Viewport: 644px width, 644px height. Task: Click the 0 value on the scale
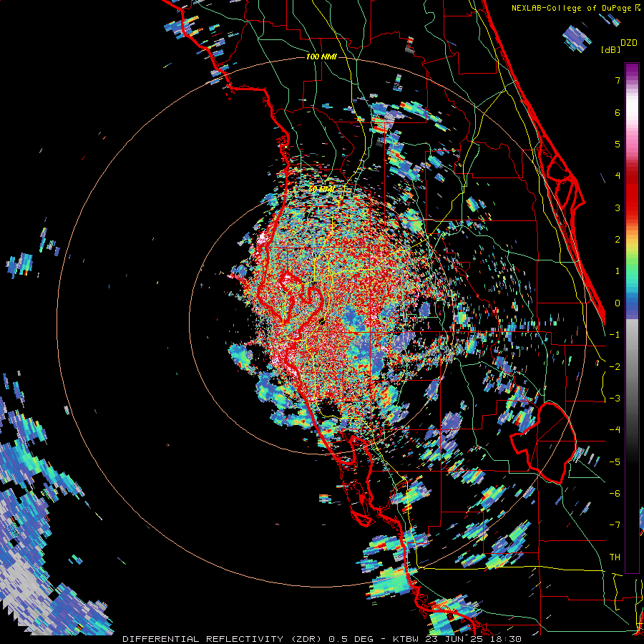point(618,303)
